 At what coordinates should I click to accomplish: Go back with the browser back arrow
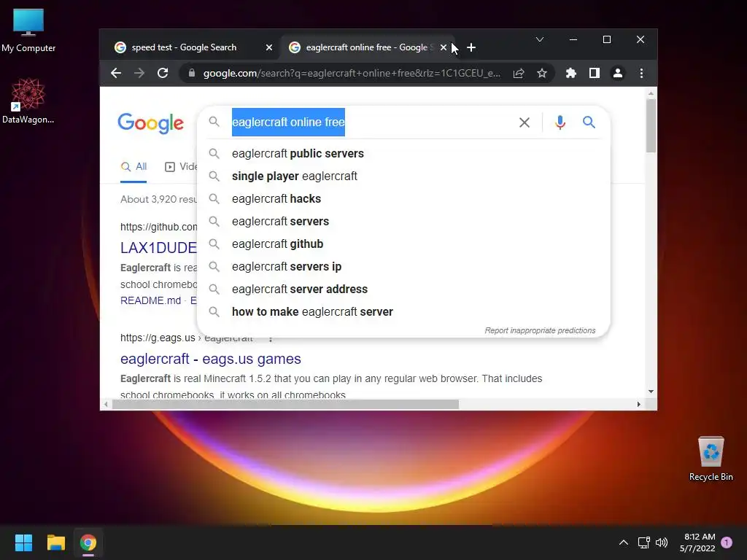pyautogui.click(x=116, y=73)
